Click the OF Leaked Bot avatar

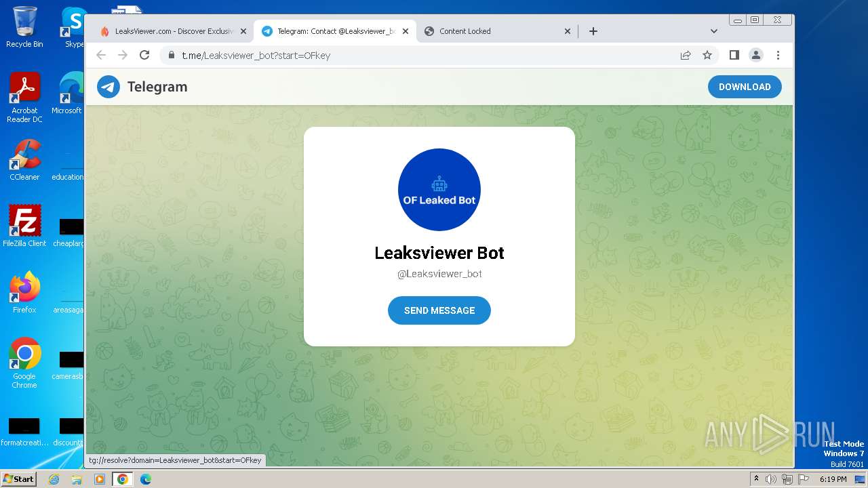tap(439, 190)
